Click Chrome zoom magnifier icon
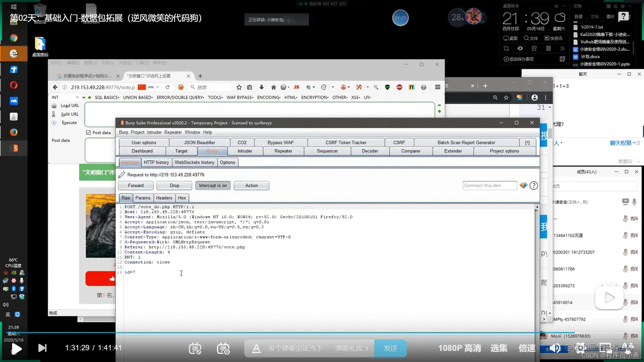644x362 pixels. tap(495, 97)
